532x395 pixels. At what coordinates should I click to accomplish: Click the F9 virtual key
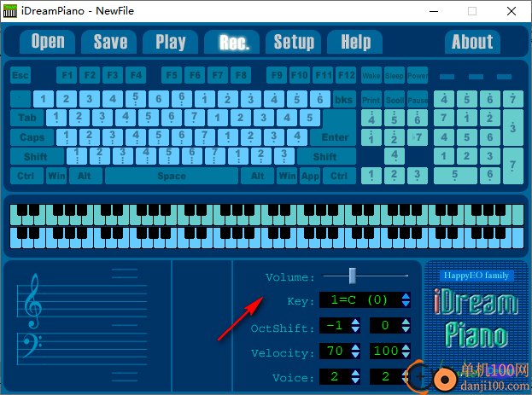pyautogui.click(x=277, y=75)
